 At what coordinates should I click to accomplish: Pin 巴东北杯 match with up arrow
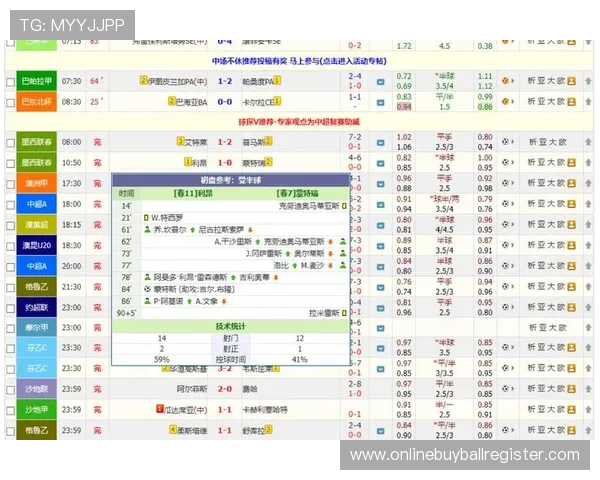[588, 101]
